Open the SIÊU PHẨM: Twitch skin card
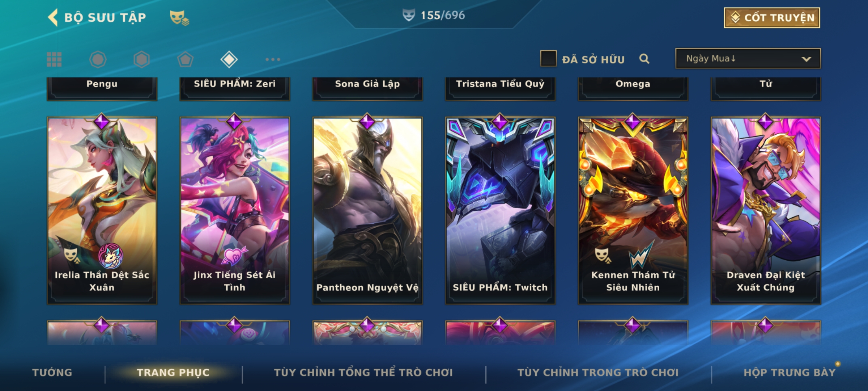 [x=500, y=210]
